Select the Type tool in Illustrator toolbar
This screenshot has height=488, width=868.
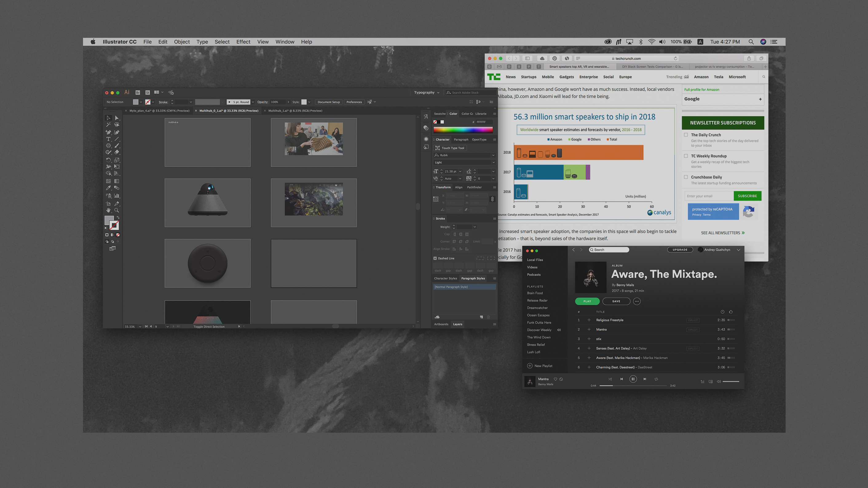[x=108, y=139]
